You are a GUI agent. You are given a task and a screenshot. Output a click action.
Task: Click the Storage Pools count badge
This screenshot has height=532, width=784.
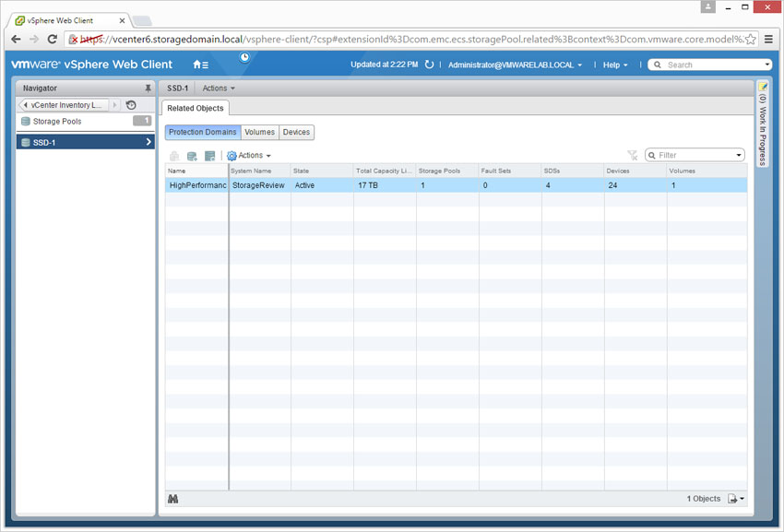pos(142,121)
